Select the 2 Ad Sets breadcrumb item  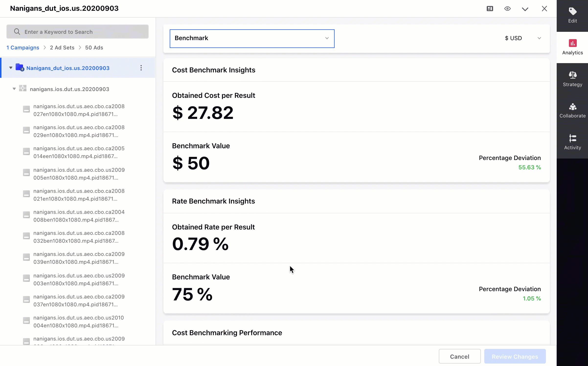[62, 47]
